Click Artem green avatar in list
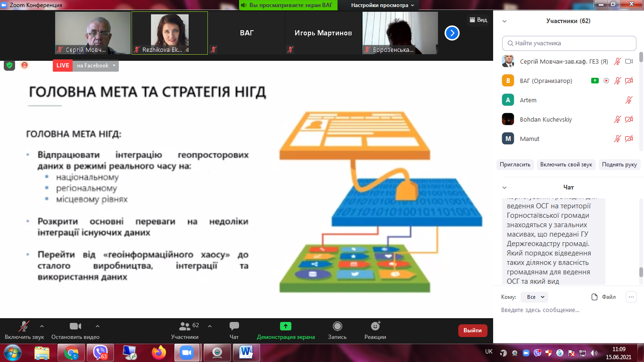 [508, 100]
